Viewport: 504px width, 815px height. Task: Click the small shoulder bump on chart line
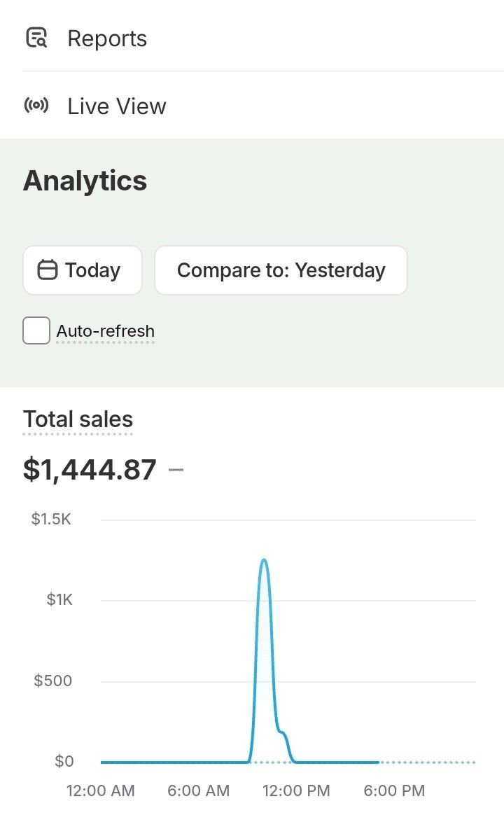[283, 733]
